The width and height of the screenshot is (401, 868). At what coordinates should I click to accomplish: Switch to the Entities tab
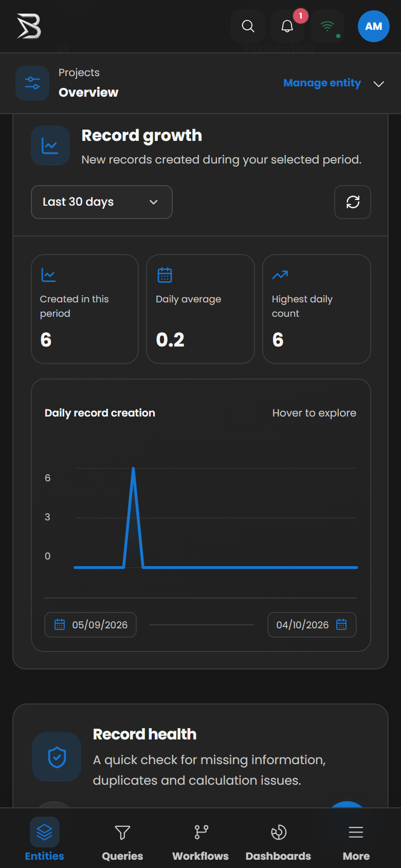point(45,839)
